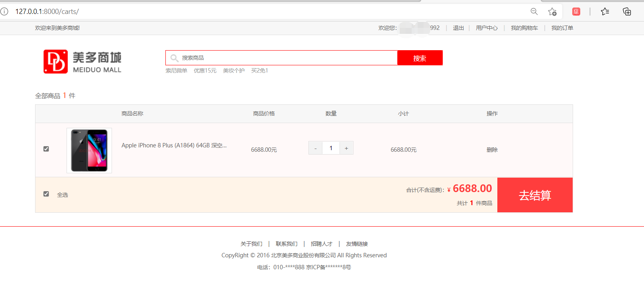The height and width of the screenshot is (282, 644).
Task: Open 联系我们 footer link
Action: point(287,244)
